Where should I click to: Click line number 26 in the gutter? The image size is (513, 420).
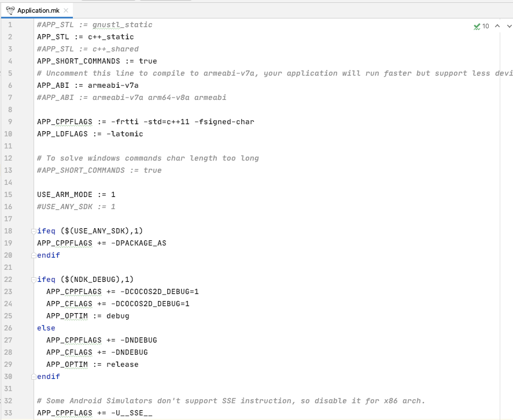pyautogui.click(x=8, y=328)
